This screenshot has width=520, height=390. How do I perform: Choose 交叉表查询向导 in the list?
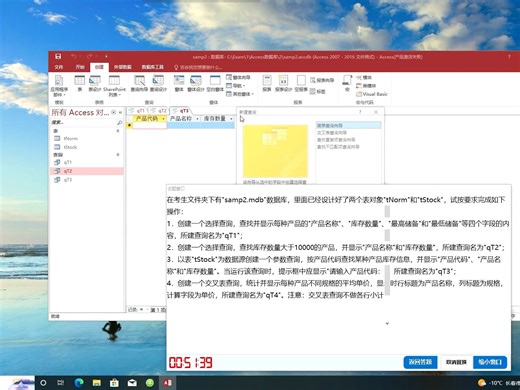point(332,133)
